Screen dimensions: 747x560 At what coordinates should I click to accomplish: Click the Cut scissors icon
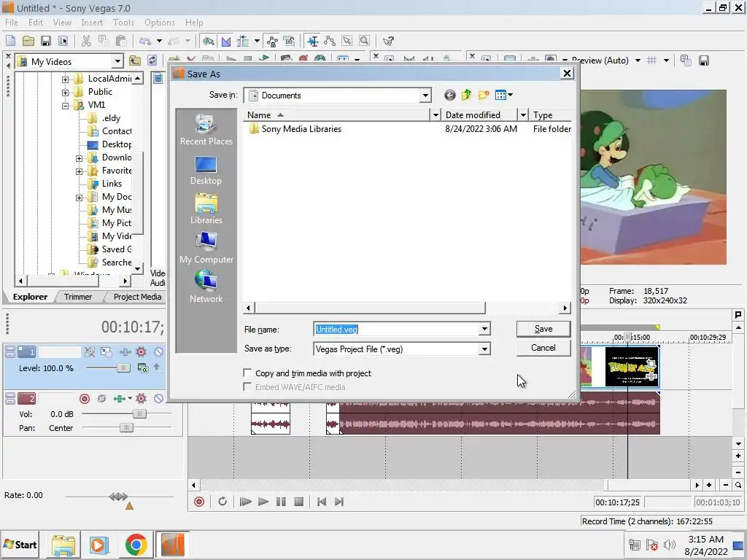pyautogui.click(x=86, y=41)
